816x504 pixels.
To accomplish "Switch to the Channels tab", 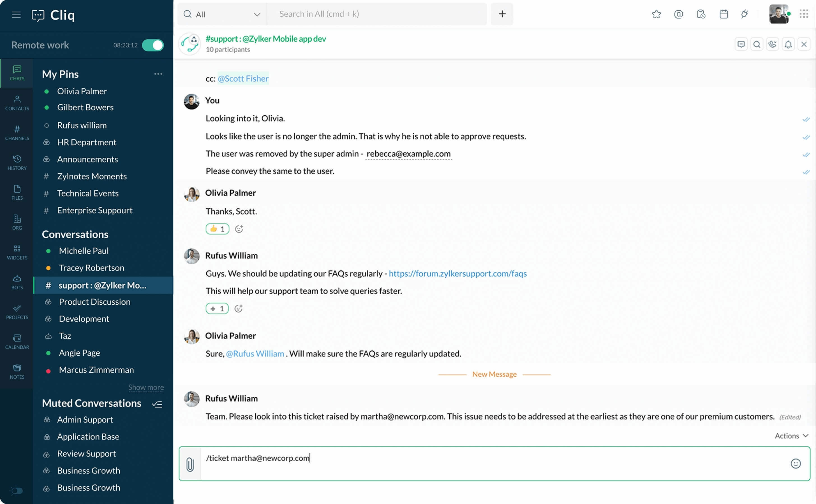I will (x=17, y=133).
